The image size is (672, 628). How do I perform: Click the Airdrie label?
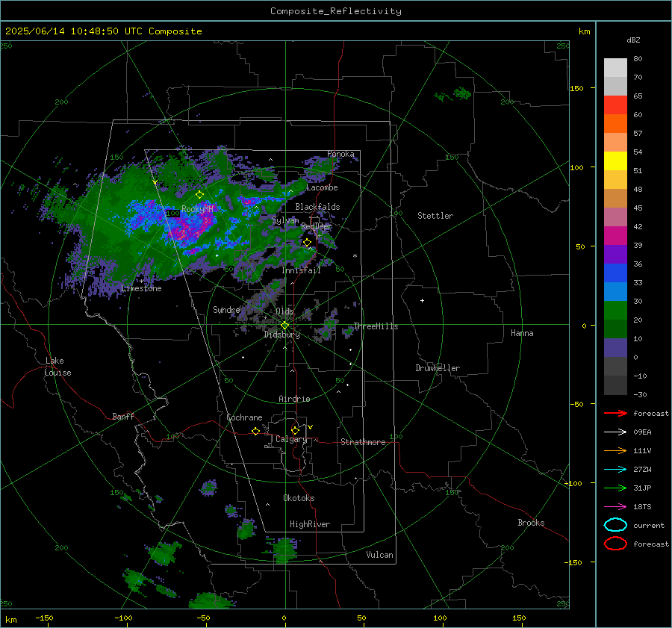click(294, 399)
